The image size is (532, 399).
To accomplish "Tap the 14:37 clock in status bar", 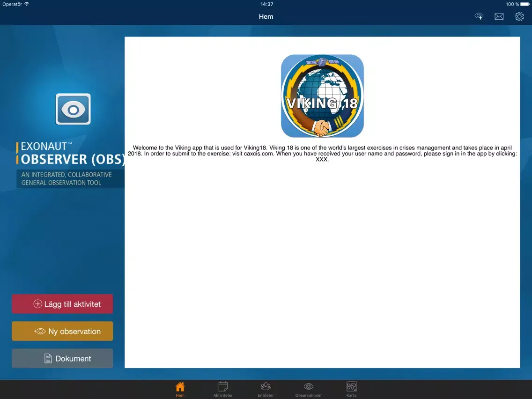I will pyautogui.click(x=266, y=4).
